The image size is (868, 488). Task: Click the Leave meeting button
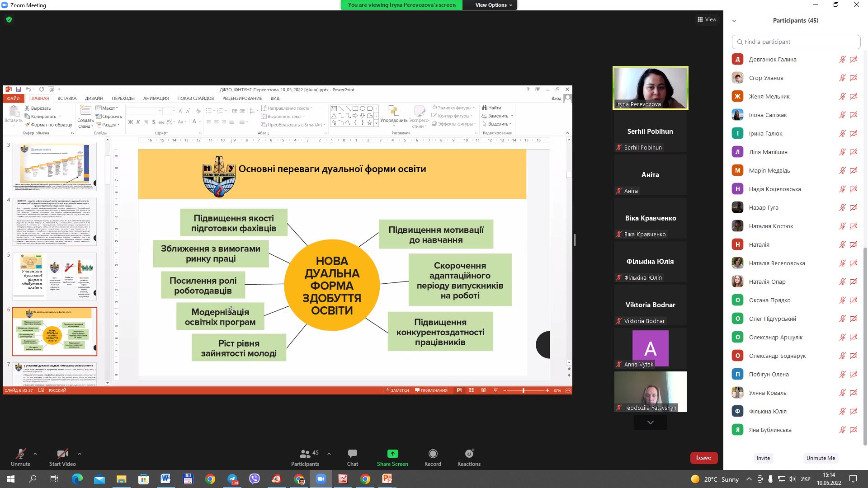[703, 458]
